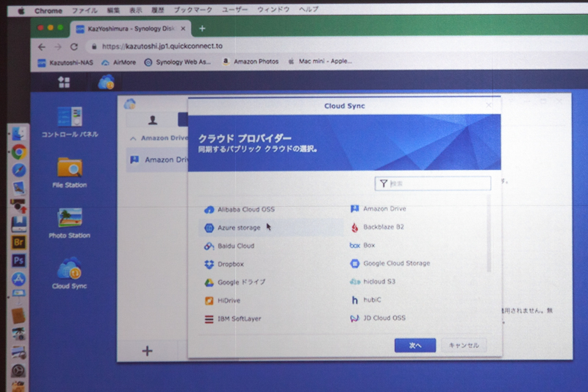Open ウィンドウ menu
The width and height of the screenshot is (588, 392).
(x=273, y=10)
